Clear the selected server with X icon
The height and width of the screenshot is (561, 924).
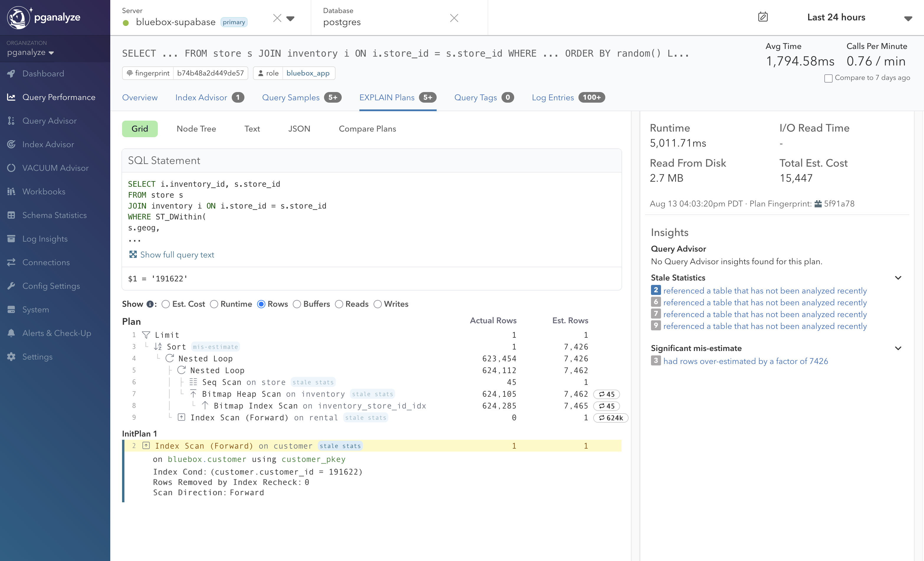click(277, 18)
